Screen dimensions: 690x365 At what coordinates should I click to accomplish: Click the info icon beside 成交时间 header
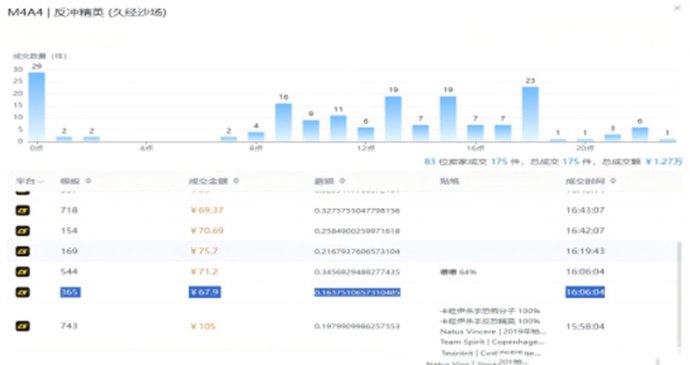pos(613,181)
